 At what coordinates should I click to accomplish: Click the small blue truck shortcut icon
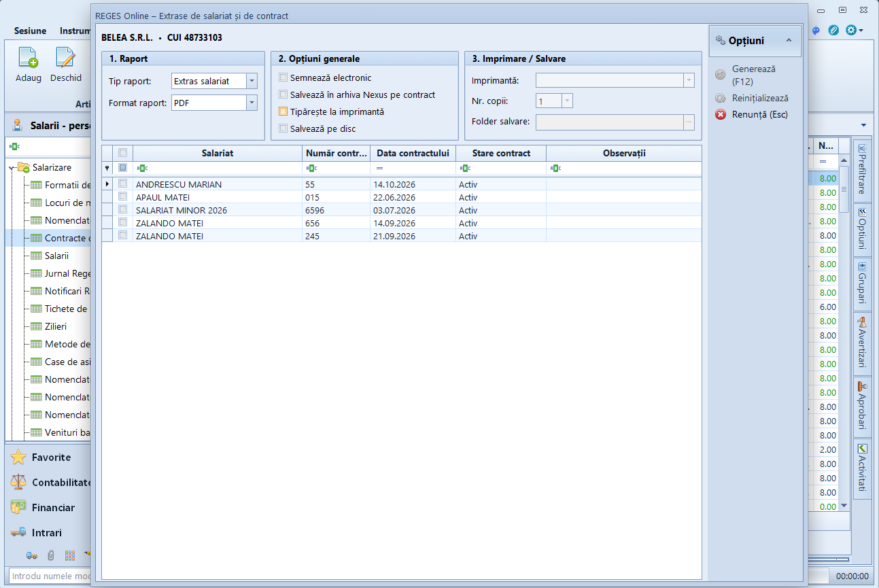32,555
